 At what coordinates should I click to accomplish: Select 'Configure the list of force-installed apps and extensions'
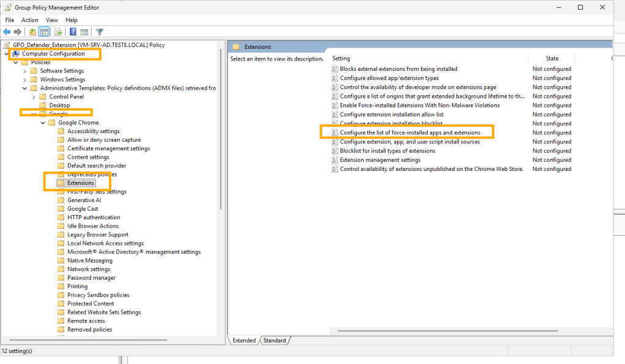click(x=410, y=133)
